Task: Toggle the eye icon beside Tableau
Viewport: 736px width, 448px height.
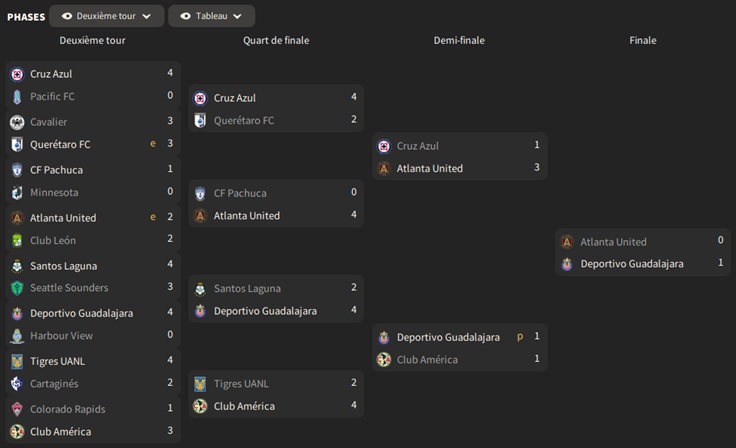Action: (185, 17)
